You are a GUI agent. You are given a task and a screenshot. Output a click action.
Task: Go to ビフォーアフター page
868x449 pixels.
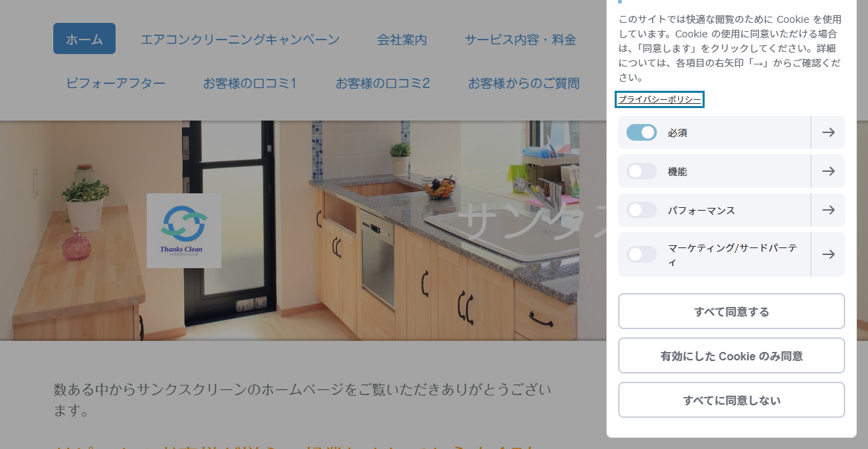[114, 82]
